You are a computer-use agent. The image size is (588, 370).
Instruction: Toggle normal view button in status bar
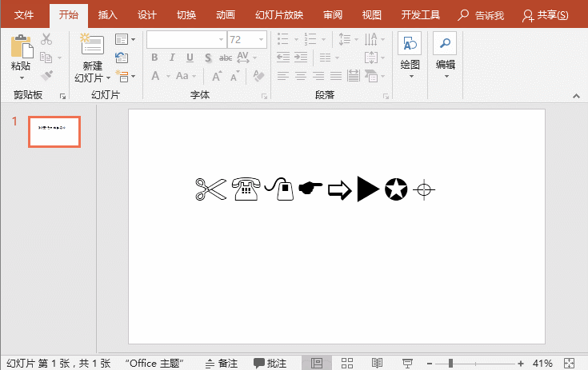pos(317,363)
